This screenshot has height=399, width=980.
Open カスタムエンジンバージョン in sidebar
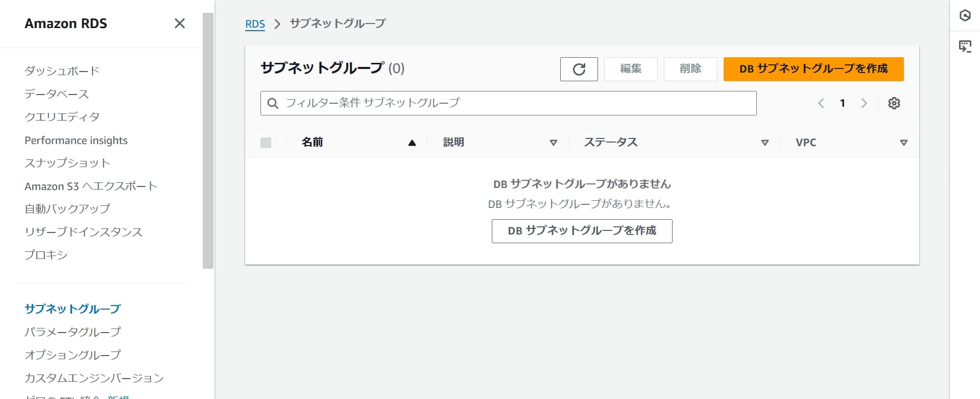point(94,378)
